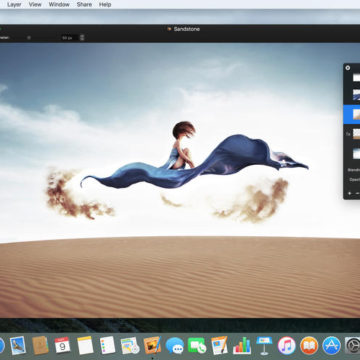This screenshot has width=360, height=360.
Task: Open the Layer menu
Action: point(14,5)
